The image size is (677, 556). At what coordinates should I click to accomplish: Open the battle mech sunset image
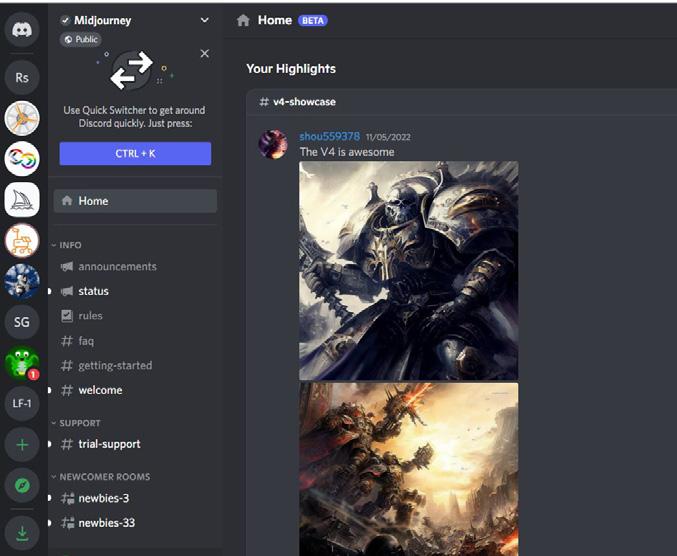click(x=409, y=469)
